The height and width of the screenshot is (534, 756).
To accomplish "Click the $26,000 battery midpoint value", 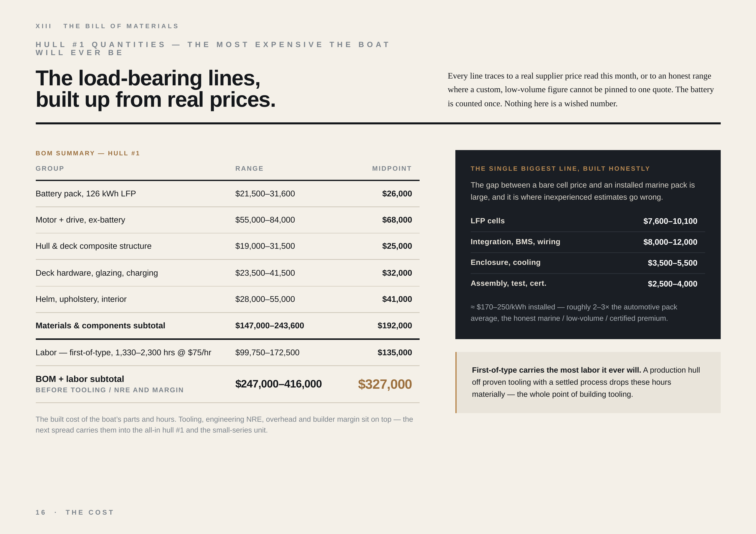I will click(x=397, y=193).
